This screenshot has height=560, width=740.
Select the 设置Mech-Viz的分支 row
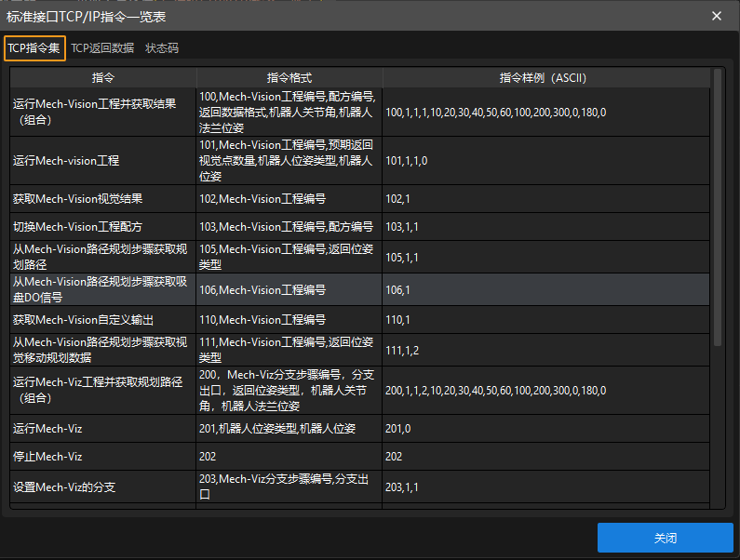[x=103, y=487]
